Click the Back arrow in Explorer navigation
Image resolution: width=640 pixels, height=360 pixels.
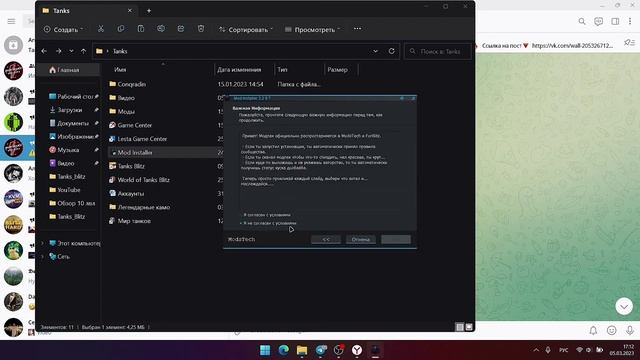point(44,51)
